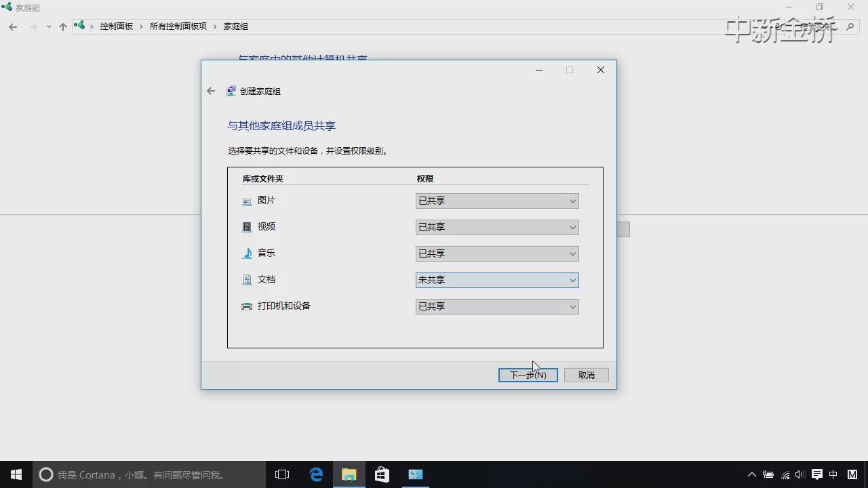Open File Explorer from the taskbar
The width and height of the screenshot is (868, 488).
(349, 474)
